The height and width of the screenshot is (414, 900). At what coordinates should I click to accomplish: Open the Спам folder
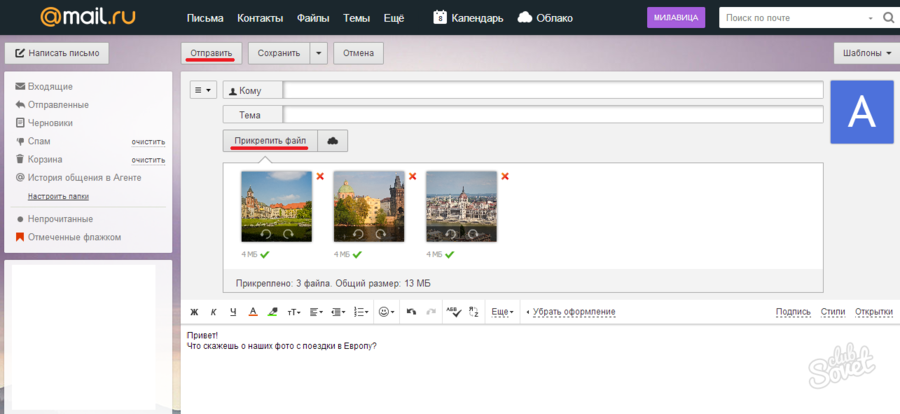coord(39,141)
